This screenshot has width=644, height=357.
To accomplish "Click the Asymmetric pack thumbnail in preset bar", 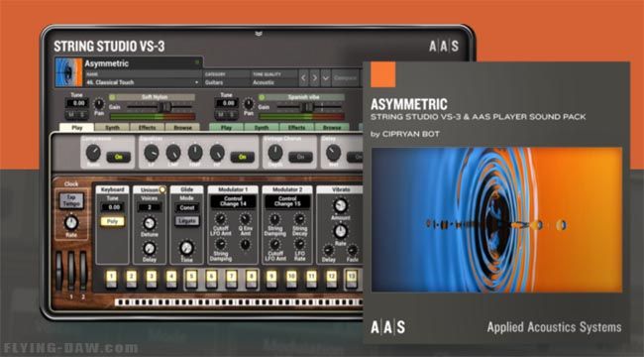I will [x=68, y=72].
